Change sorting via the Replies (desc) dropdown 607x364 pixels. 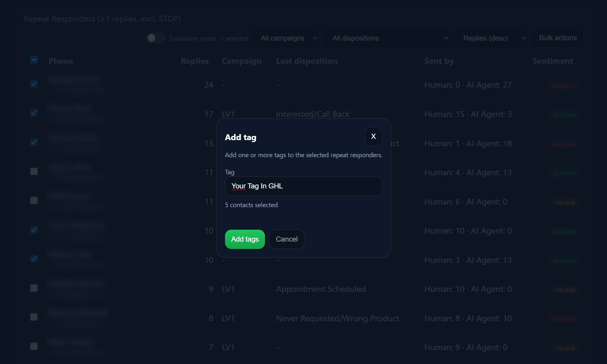pos(492,38)
